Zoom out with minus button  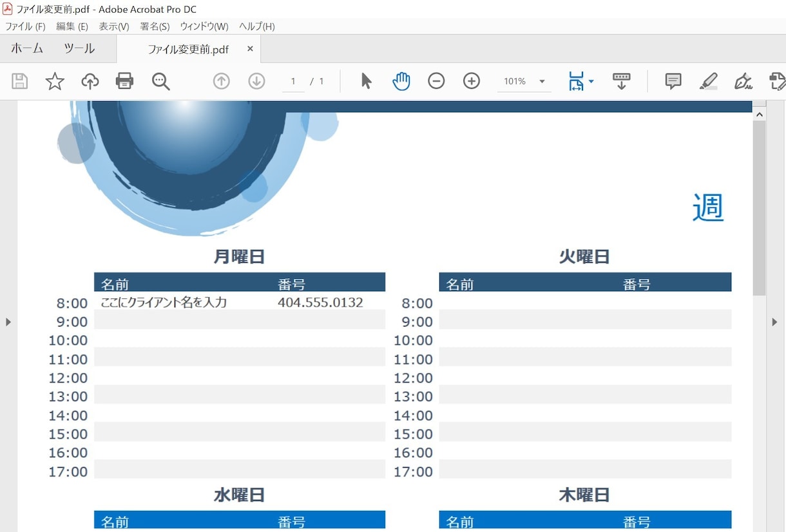(436, 81)
